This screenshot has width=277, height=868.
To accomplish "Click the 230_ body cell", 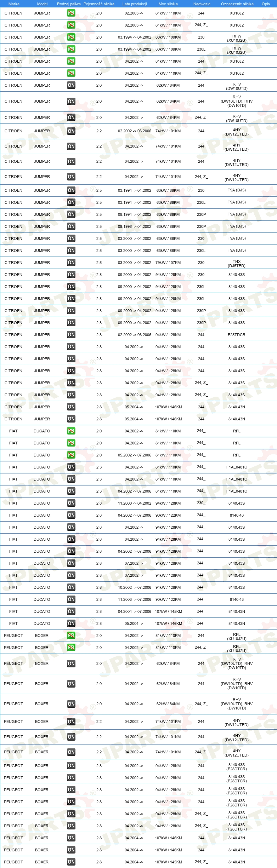I will point(201,503).
